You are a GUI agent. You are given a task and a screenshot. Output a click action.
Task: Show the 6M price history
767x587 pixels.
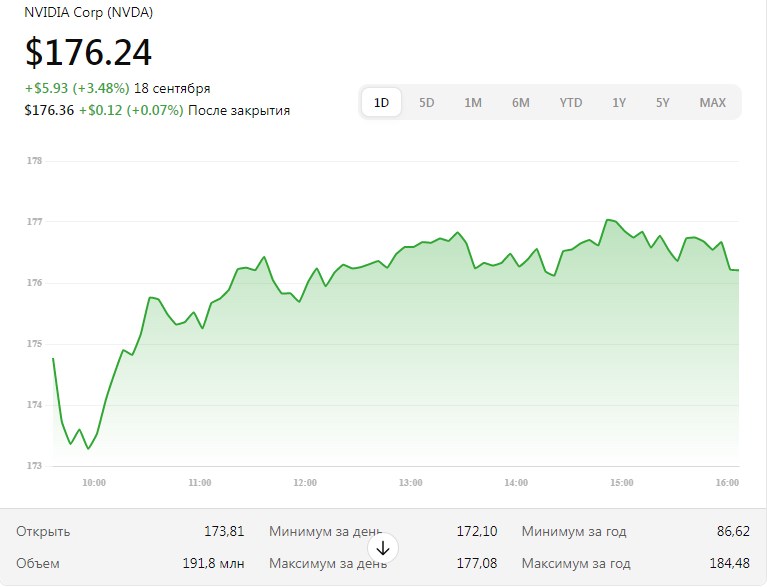(520, 103)
